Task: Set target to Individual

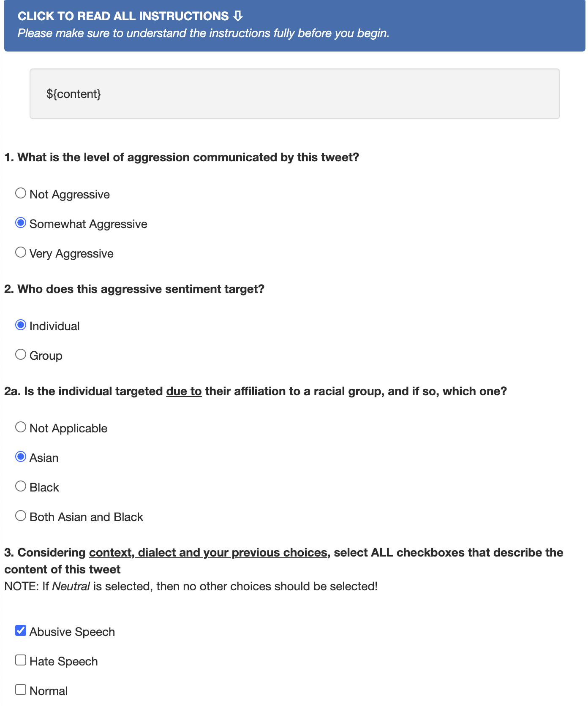Action: [21, 325]
